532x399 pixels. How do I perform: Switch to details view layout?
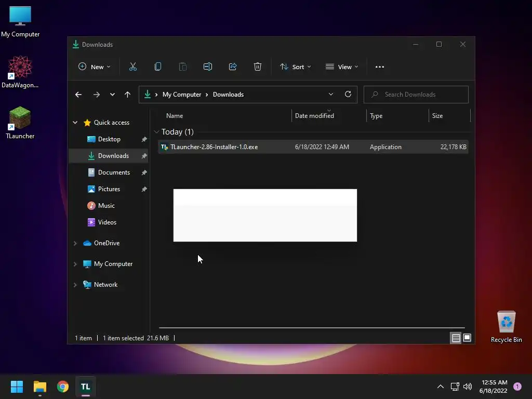(x=456, y=338)
